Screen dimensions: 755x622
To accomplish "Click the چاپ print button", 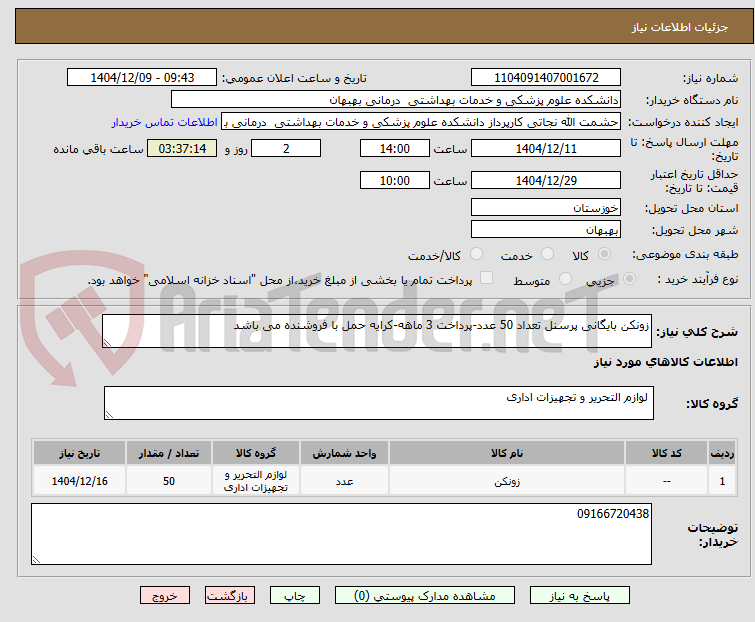I will [294, 596].
